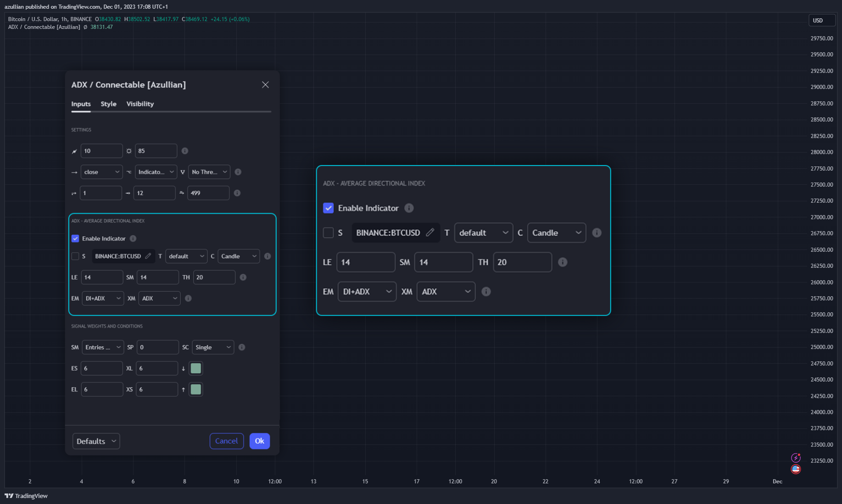Image resolution: width=842 pixels, height=504 pixels.
Task: Click the XS field containing 6
Action: [x=157, y=389]
